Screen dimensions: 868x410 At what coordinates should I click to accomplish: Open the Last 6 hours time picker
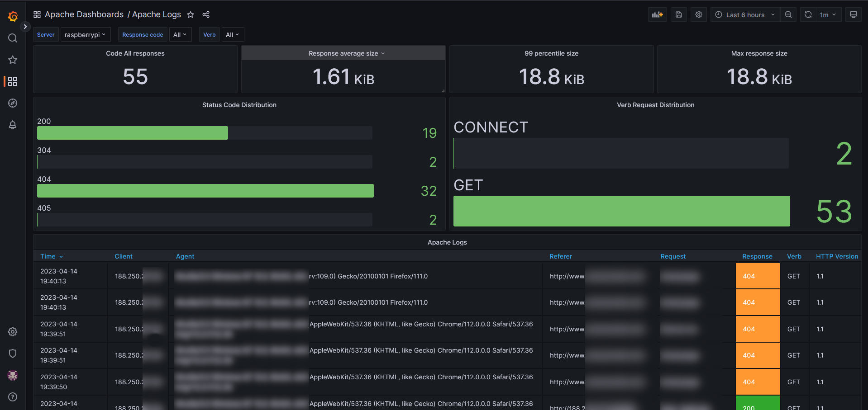[x=745, y=15]
